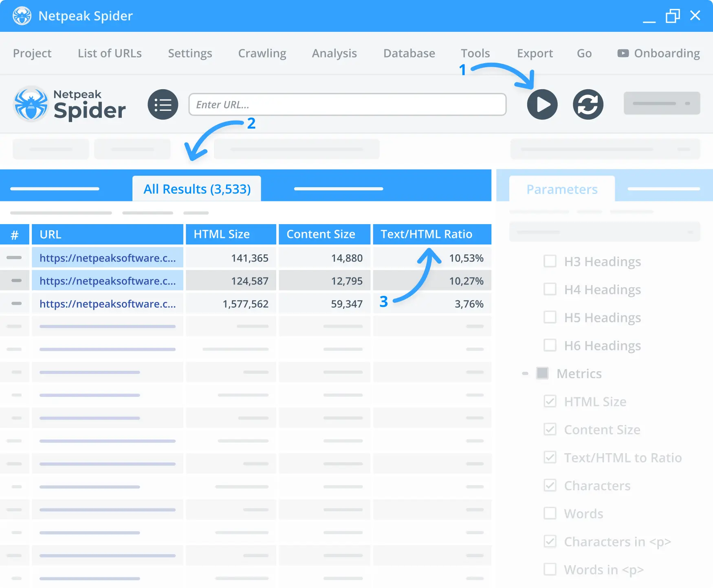The height and width of the screenshot is (588, 713).
Task: Open the Analysis menu
Action: 334,53
